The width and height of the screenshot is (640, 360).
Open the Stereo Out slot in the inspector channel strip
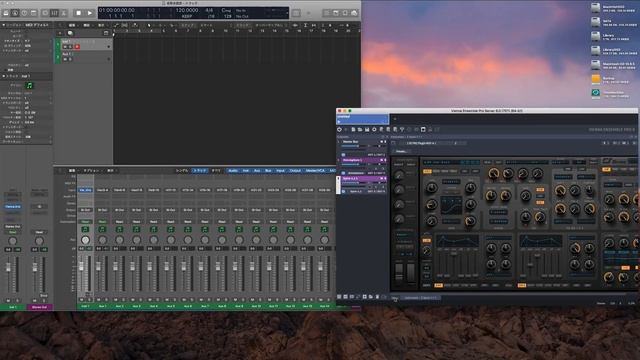click(13, 227)
